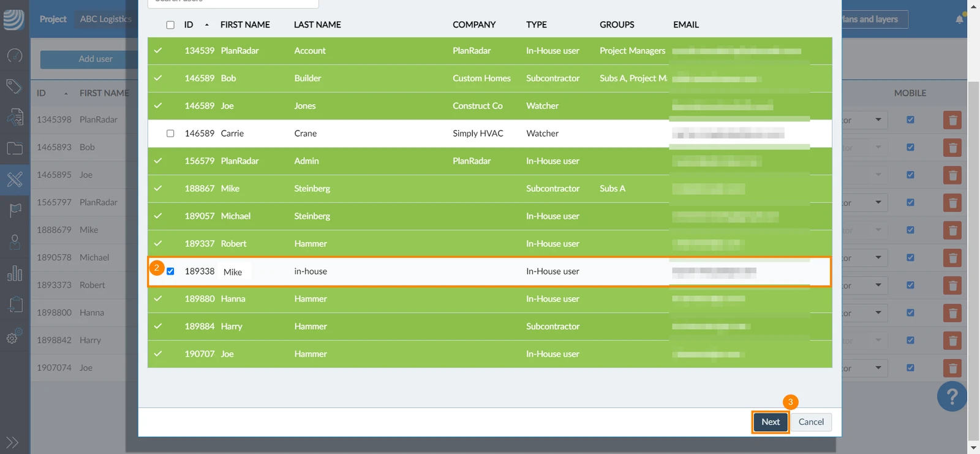Click the Next button

click(771, 422)
